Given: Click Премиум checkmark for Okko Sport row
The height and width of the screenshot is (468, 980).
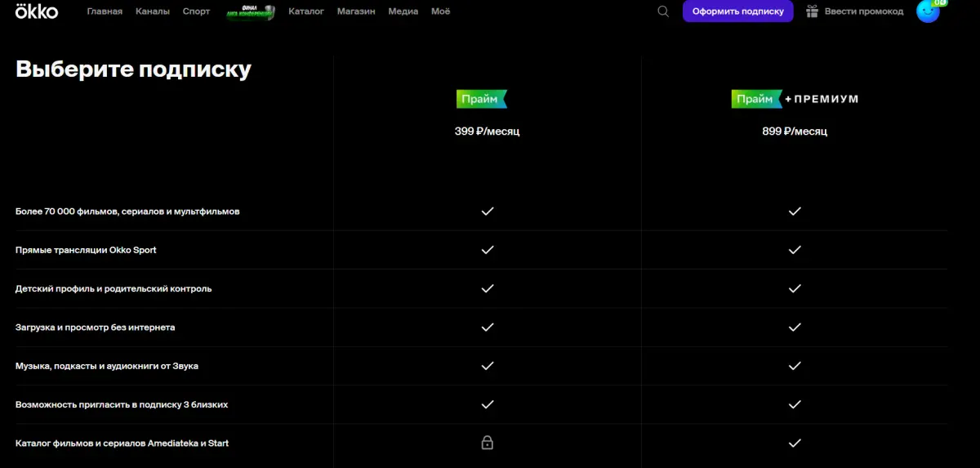Looking at the screenshot, I should pyautogui.click(x=795, y=250).
